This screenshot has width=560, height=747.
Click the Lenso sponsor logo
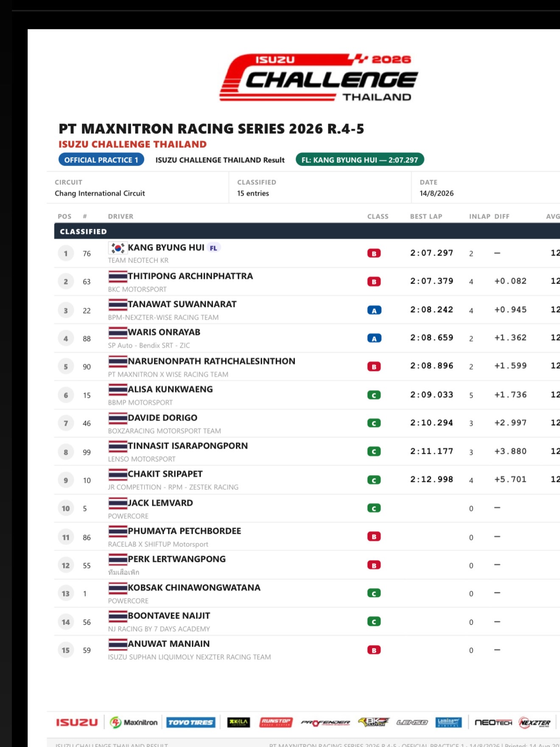(412, 722)
